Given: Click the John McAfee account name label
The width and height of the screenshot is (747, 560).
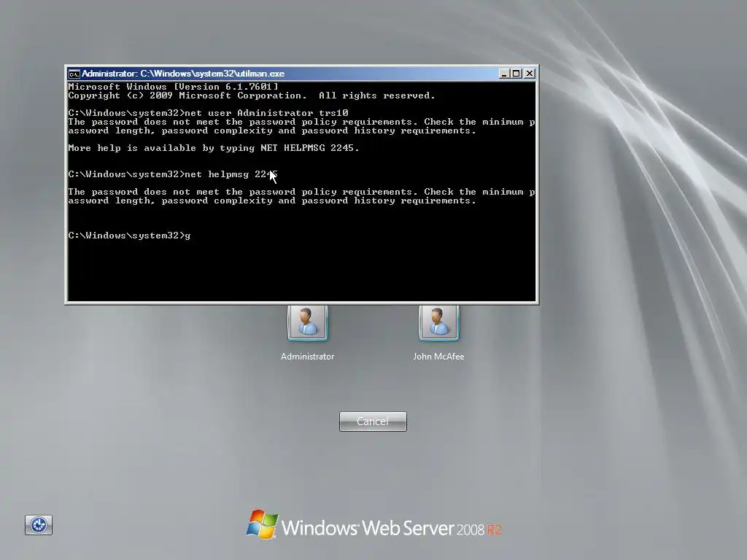Looking at the screenshot, I should (438, 356).
